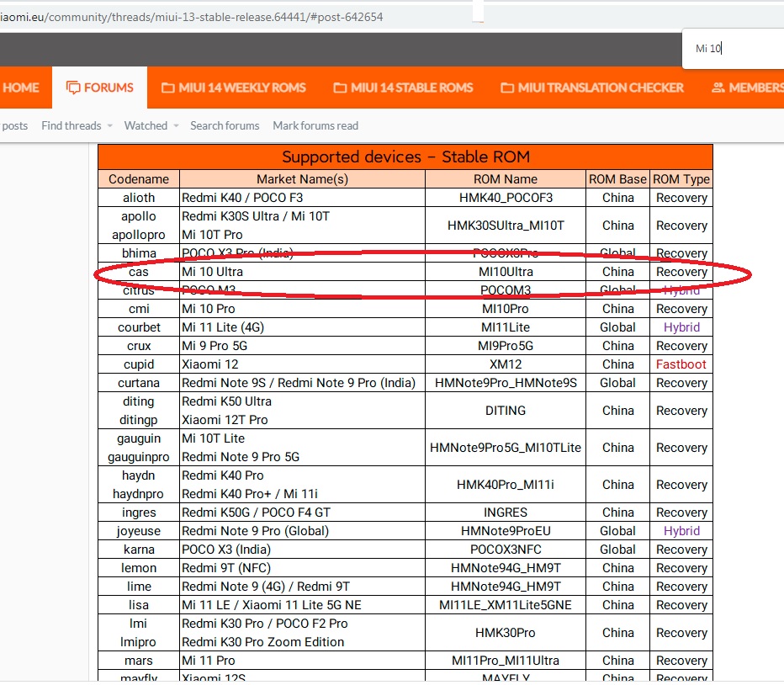Click the courbet codename cell
Image resolution: width=784 pixels, height=685 pixels.
139,327
